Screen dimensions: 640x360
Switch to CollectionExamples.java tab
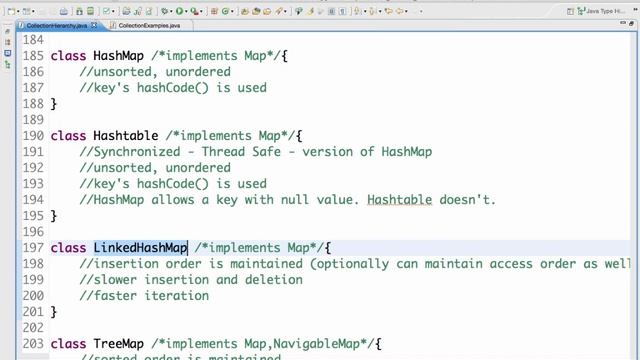pyautogui.click(x=149, y=25)
